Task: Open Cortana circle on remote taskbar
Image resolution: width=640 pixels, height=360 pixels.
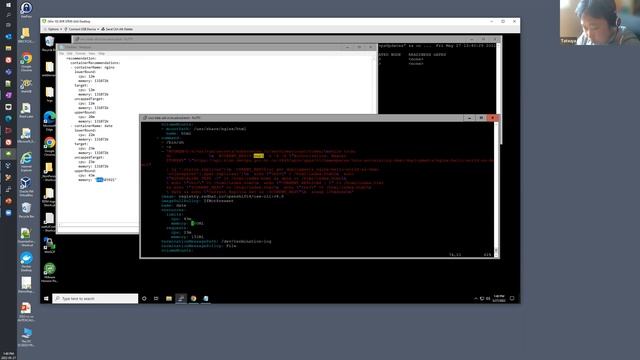Action: pyautogui.click(x=144, y=299)
